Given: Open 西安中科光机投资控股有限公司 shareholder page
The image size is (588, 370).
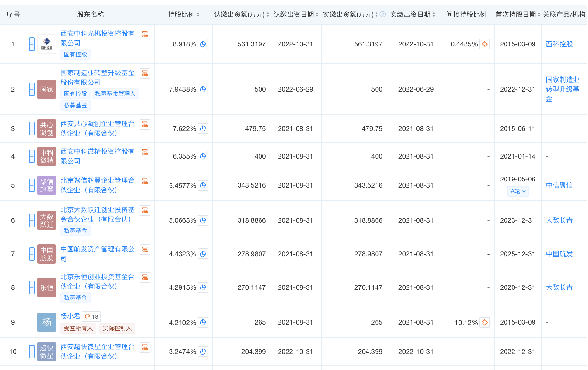Looking at the screenshot, I should tap(97, 38).
